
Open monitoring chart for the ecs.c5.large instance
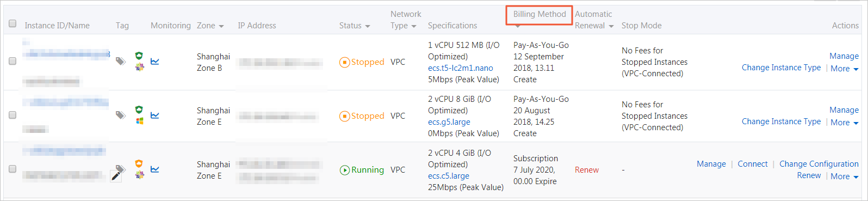tap(155, 169)
